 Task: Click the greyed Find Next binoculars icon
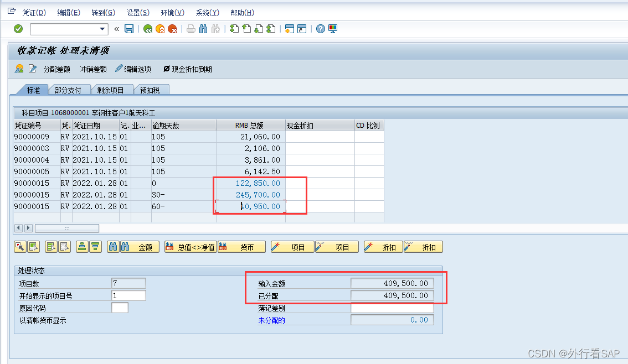(x=215, y=29)
